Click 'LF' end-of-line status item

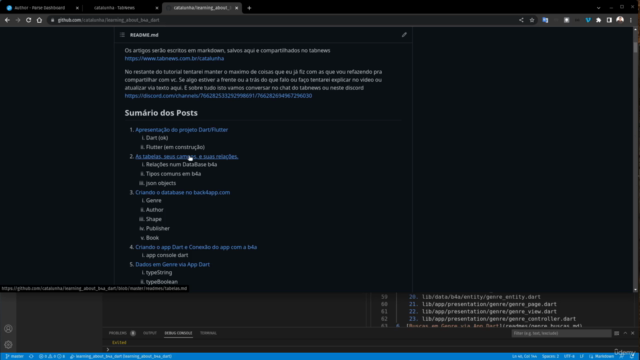pos(582,356)
